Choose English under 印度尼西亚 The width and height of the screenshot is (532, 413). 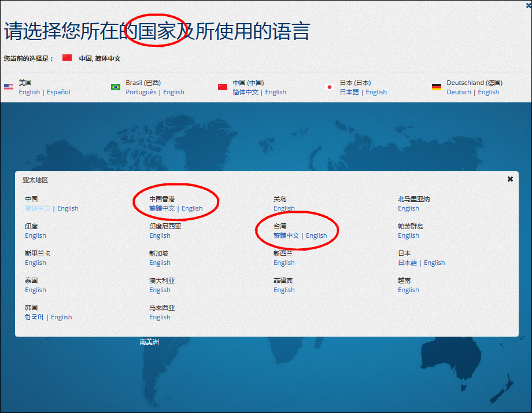pyautogui.click(x=160, y=235)
